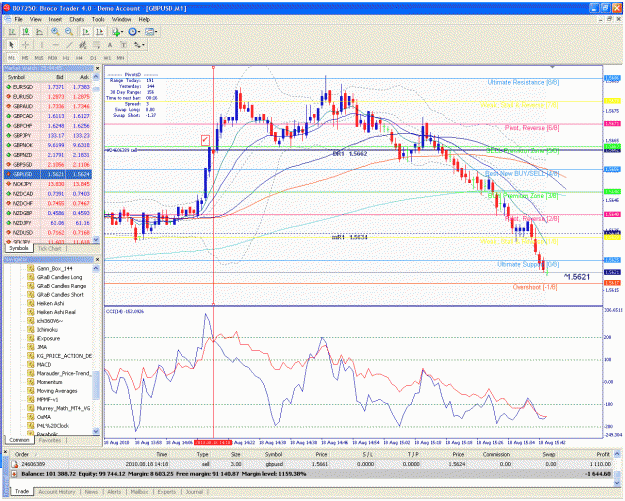
Task: Select the trendline drawing tool
Action: click(x=69, y=45)
